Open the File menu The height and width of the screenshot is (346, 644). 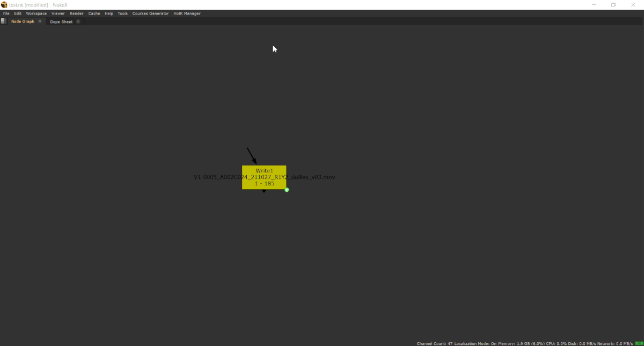tap(6, 13)
